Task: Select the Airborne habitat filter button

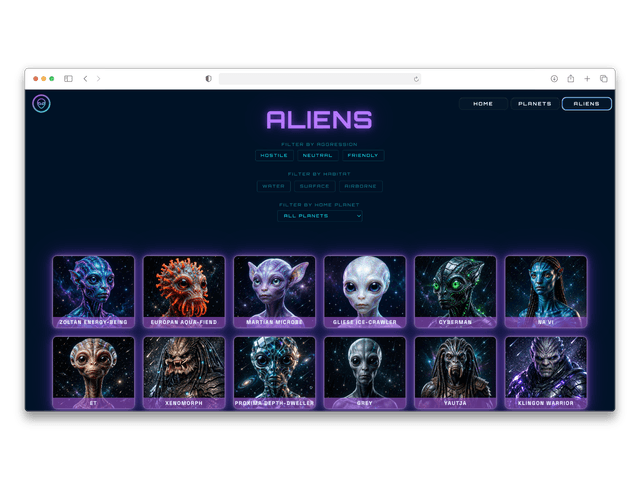Action: tap(360, 186)
